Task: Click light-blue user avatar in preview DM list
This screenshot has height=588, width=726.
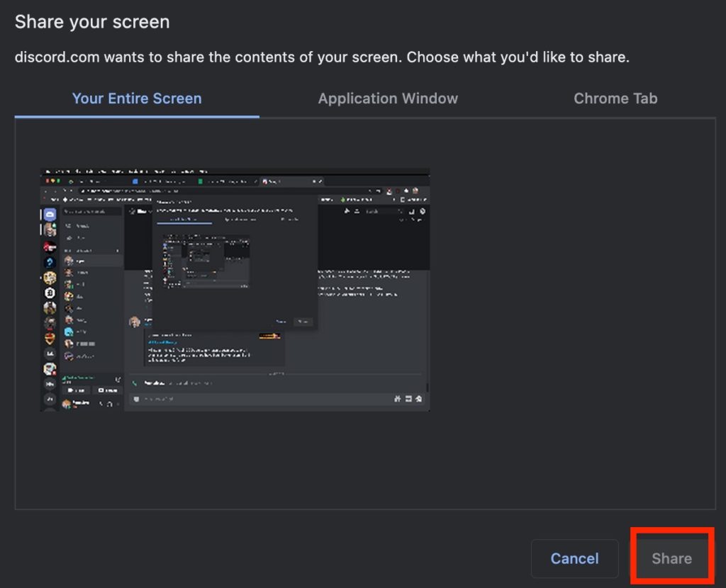Action: (69, 332)
